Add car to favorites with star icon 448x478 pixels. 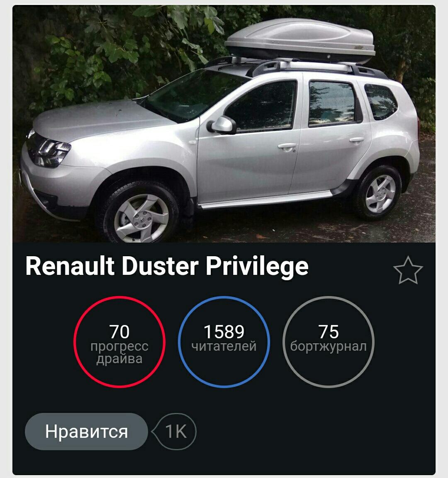(x=408, y=270)
